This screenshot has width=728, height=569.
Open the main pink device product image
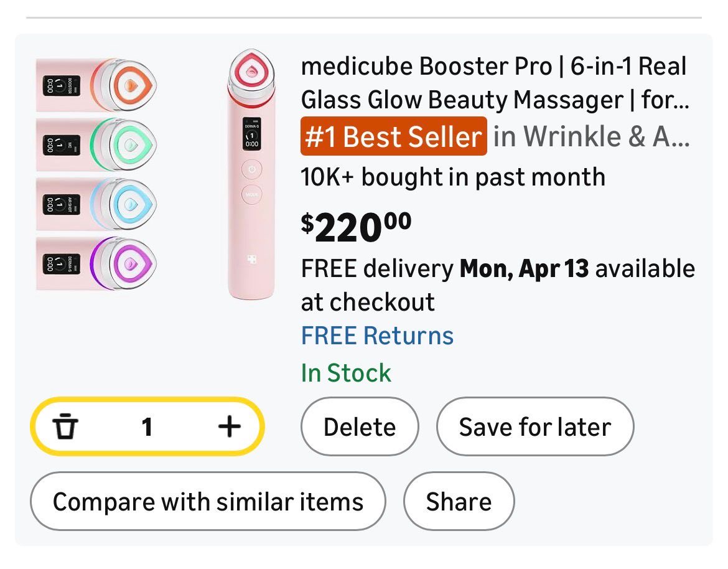tap(251, 176)
